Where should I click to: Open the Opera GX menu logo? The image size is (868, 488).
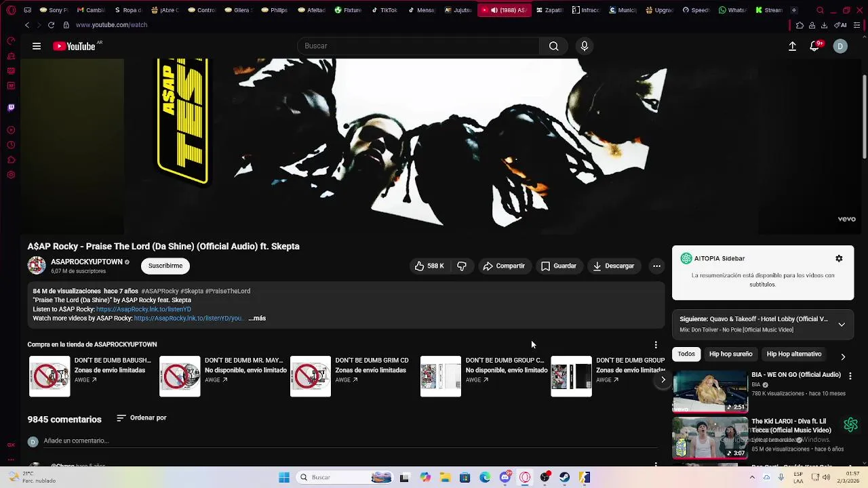[11, 10]
